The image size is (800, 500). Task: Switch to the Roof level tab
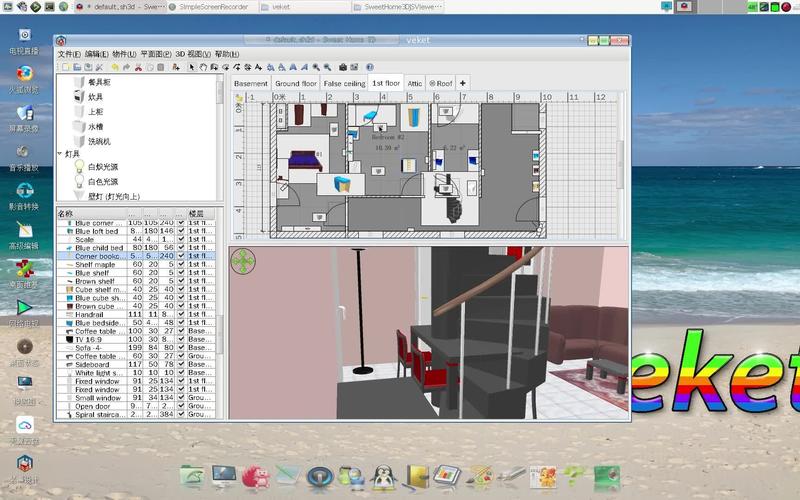tap(441, 83)
